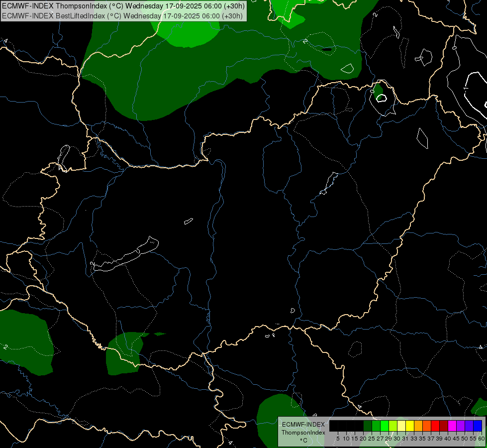
Task: Click the -1 contour label at right edge
Action: point(466,89)
